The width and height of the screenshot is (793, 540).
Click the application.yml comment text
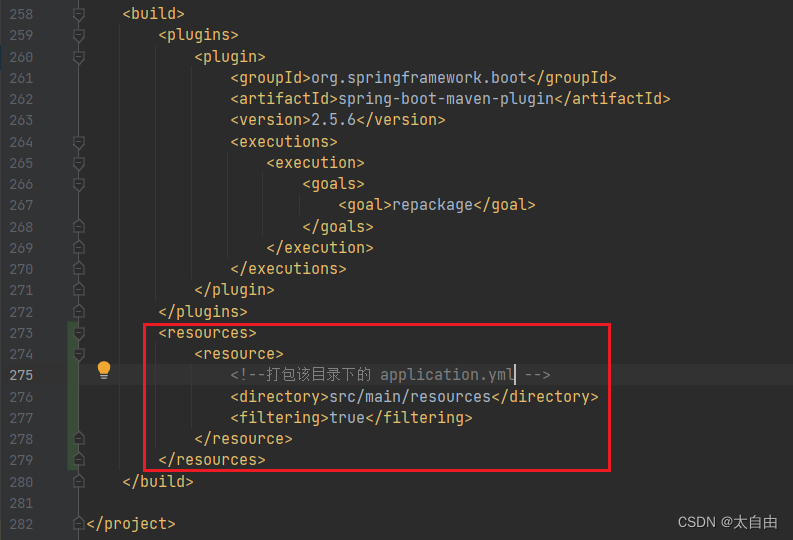coord(447,375)
